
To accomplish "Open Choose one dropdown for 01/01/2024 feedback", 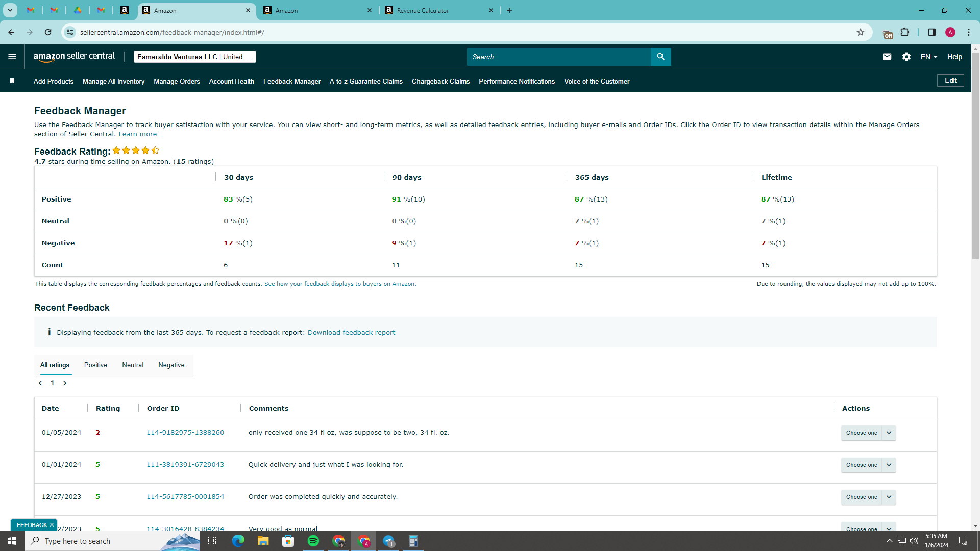I will pyautogui.click(x=868, y=465).
